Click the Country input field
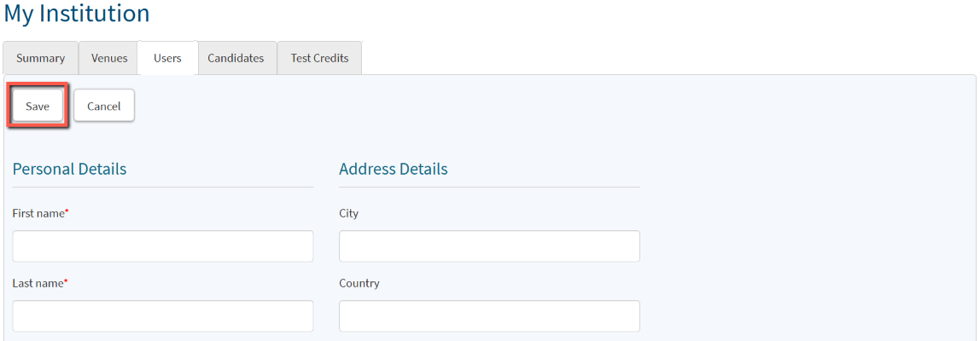980x341 pixels. click(x=489, y=316)
